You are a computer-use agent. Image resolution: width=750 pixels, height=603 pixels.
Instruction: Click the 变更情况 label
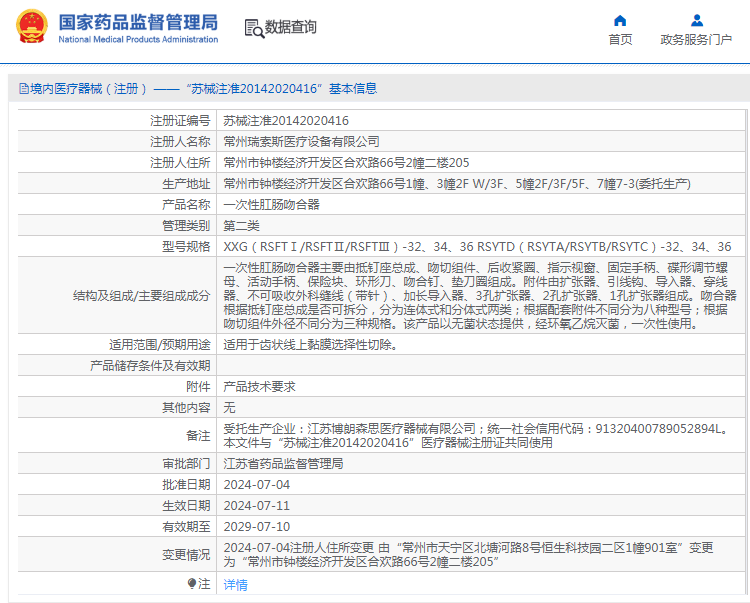(x=186, y=555)
